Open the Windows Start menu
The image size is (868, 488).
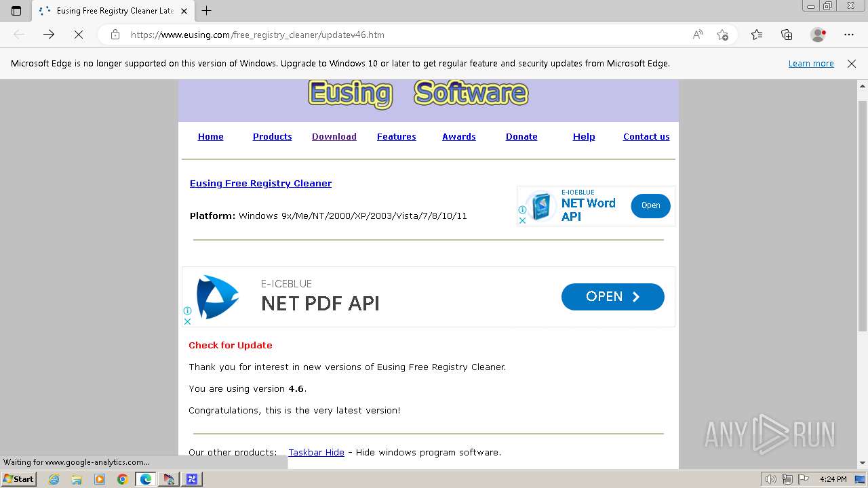pyautogui.click(x=19, y=479)
